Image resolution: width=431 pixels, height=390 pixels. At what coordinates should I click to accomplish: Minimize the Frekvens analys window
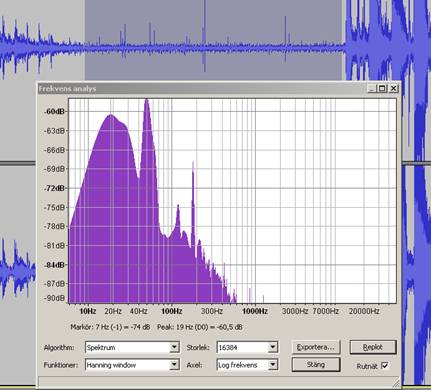click(372, 88)
